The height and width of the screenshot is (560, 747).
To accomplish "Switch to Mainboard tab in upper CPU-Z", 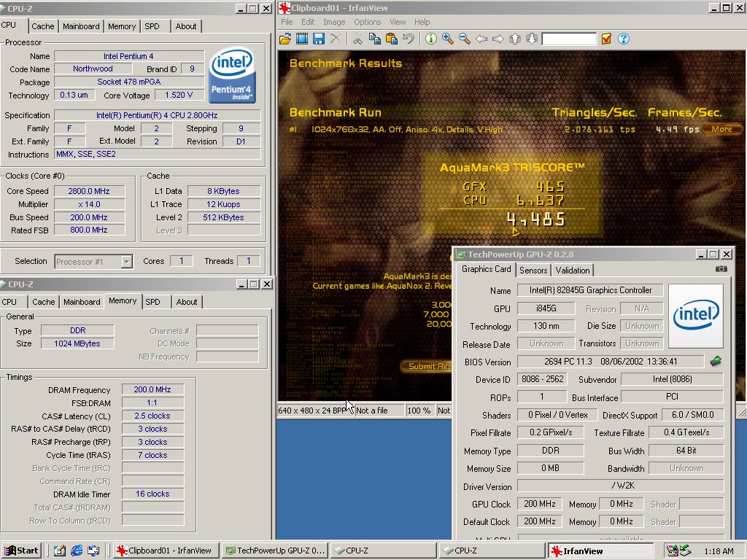I will pyautogui.click(x=81, y=26).
